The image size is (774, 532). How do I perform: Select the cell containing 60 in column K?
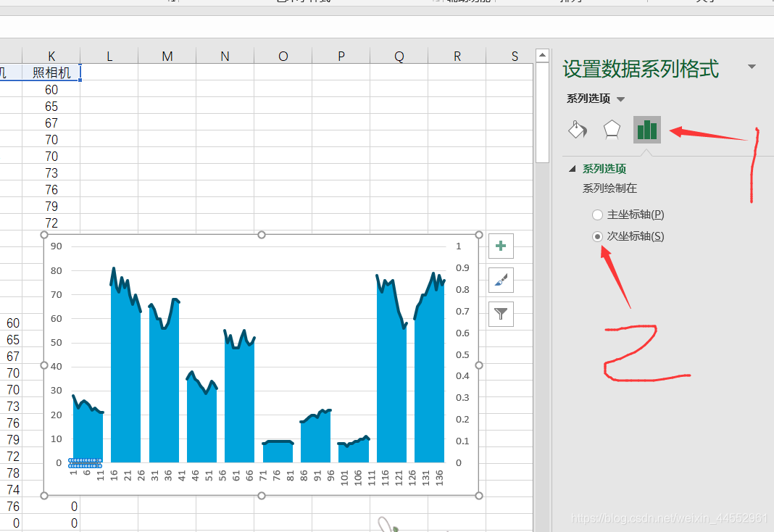pos(51,89)
